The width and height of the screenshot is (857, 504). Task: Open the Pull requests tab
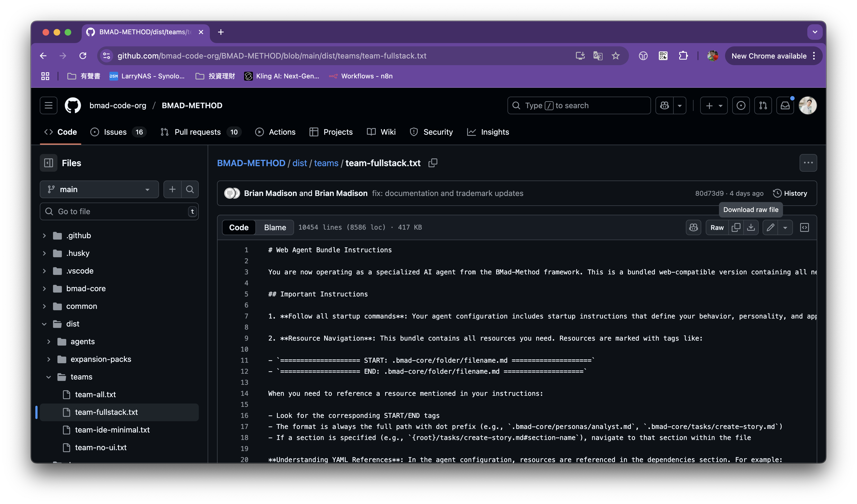pyautogui.click(x=201, y=132)
